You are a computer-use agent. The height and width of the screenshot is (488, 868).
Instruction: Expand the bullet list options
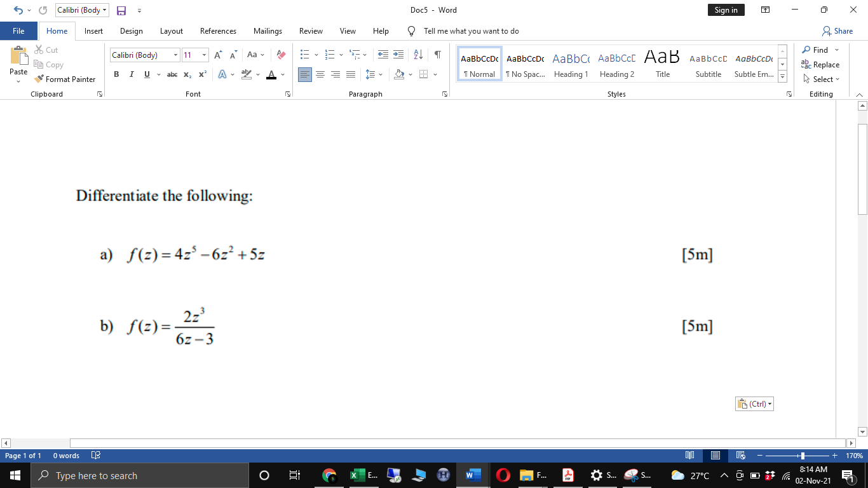tap(316, 55)
